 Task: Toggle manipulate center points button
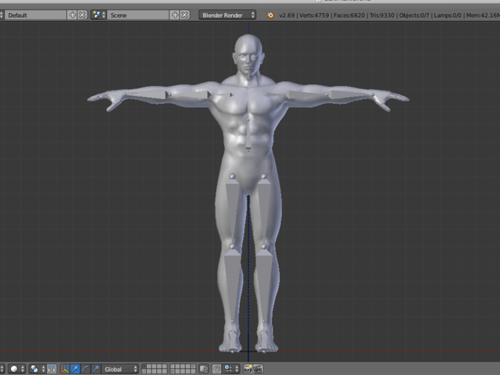[52, 369]
